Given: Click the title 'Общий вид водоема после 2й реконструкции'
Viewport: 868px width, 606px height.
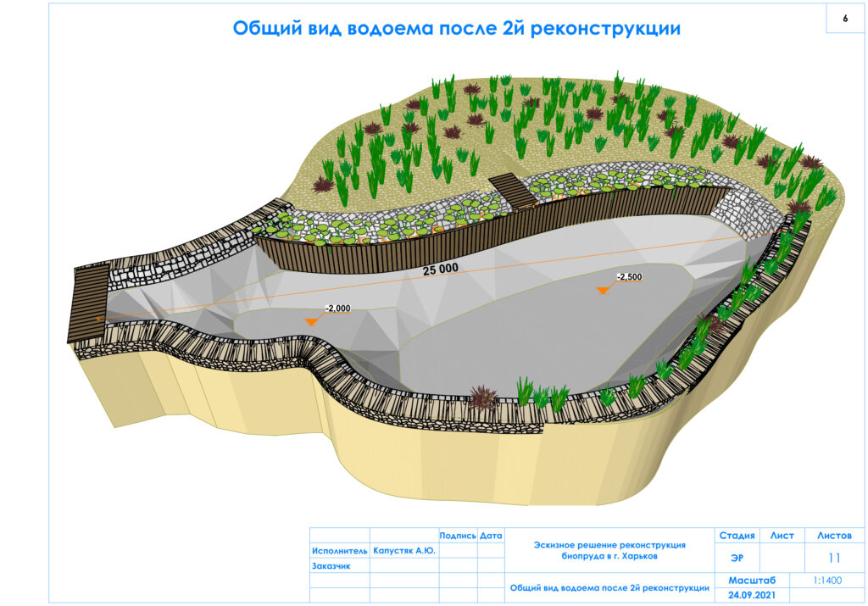Looking at the screenshot, I should click(x=456, y=28).
